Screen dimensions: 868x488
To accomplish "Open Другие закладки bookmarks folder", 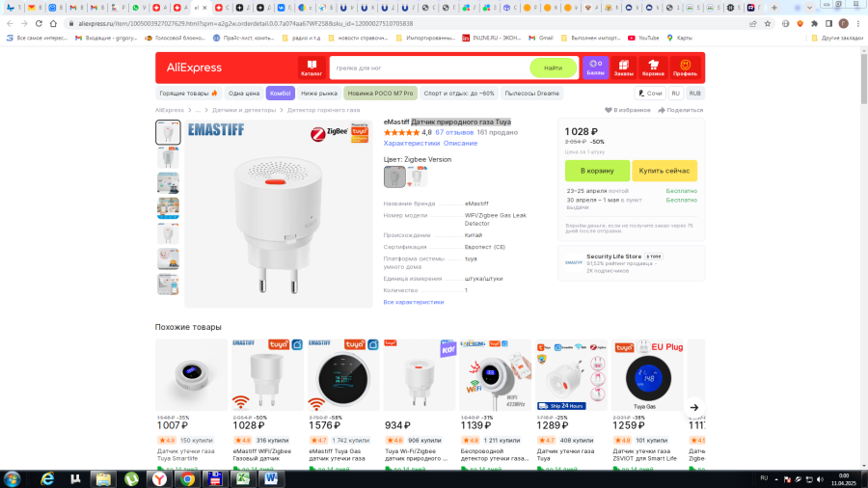I will [836, 39].
